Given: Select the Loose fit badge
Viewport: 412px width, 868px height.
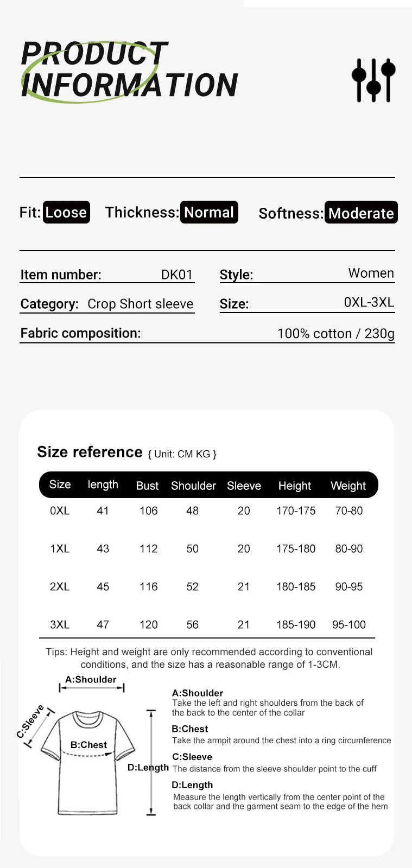Looking at the screenshot, I should [x=66, y=212].
